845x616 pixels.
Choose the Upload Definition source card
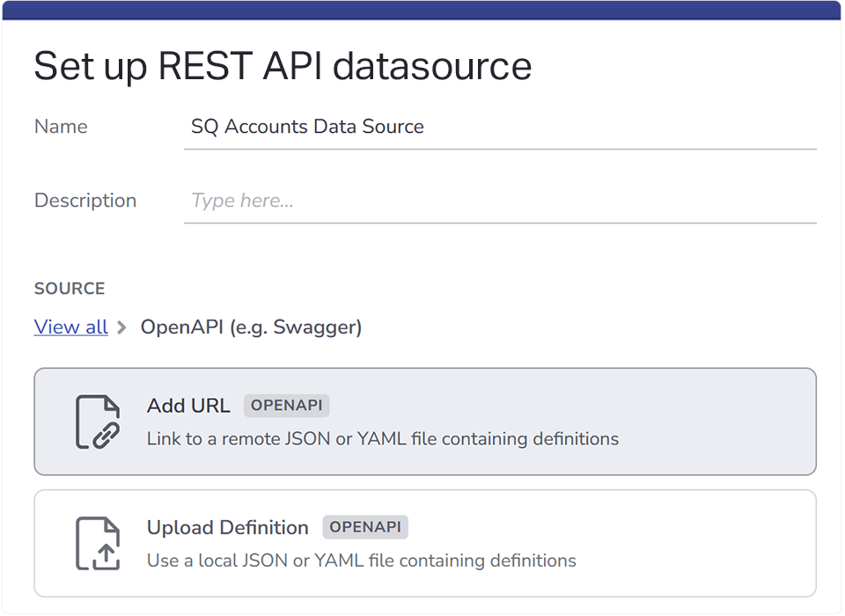click(425, 544)
